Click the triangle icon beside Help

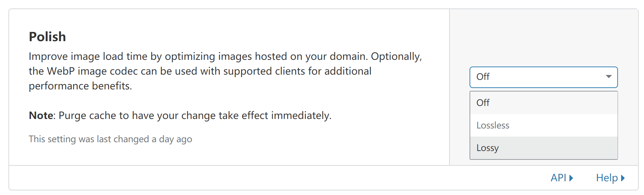(x=623, y=178)
